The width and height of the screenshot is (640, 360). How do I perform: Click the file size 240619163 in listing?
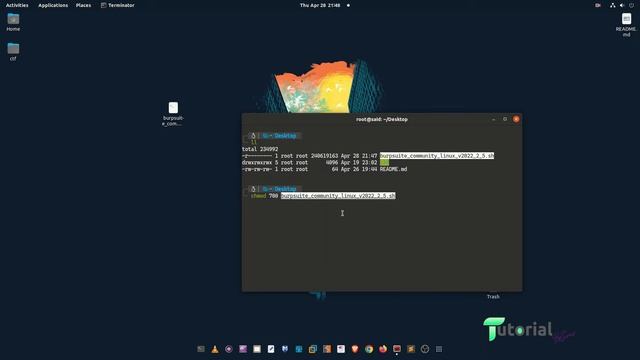pyautogui.click(x=324, y=156)
